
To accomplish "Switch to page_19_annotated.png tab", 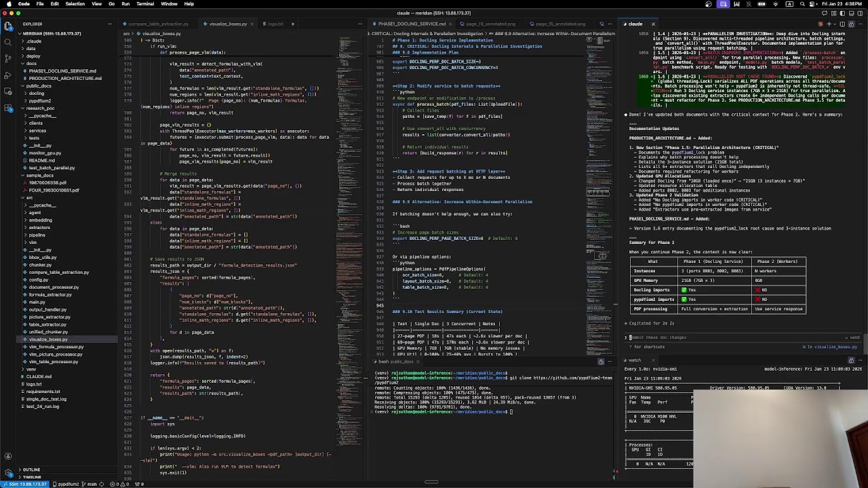I will [490, 24].
